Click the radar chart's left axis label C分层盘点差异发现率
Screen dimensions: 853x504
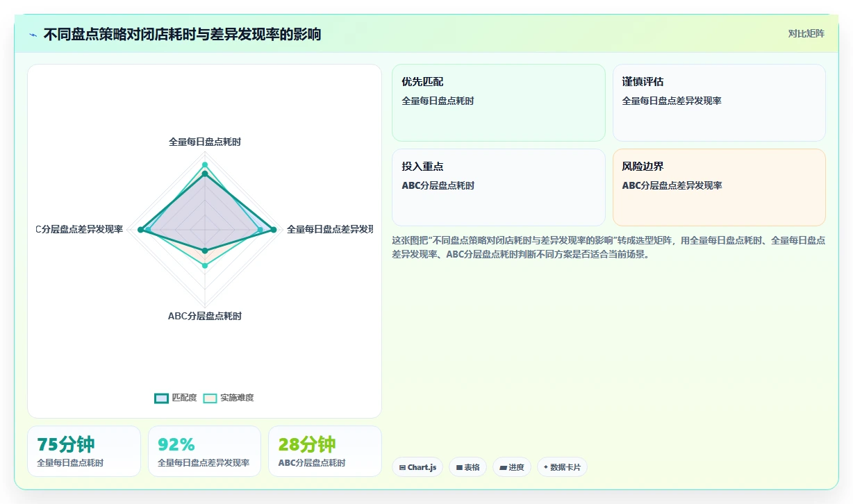coord(80,229)
